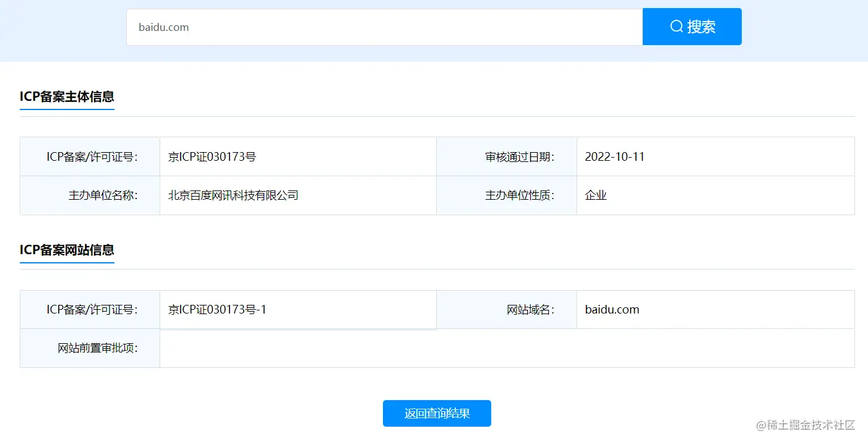868x444 pixels.
Task: Select the date 2022-10-11
Action: [614, 157]
